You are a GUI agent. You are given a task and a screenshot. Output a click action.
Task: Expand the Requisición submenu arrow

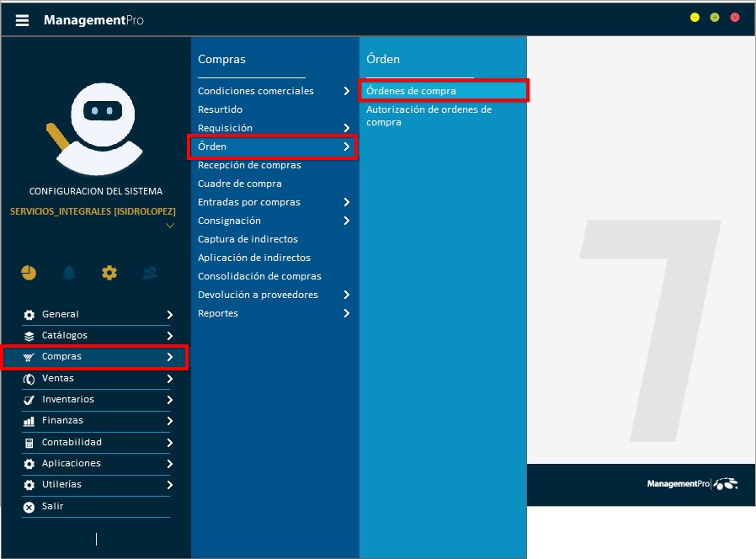point(347,128)
